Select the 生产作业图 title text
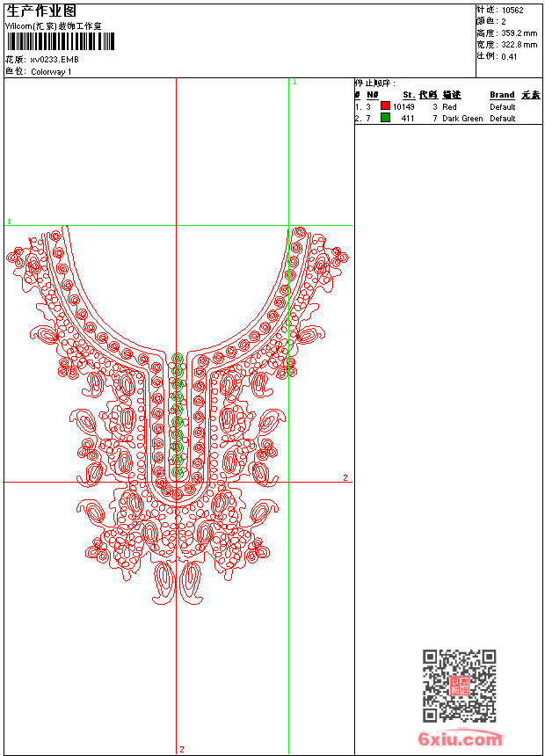545x756 pixels. point(41,11)
